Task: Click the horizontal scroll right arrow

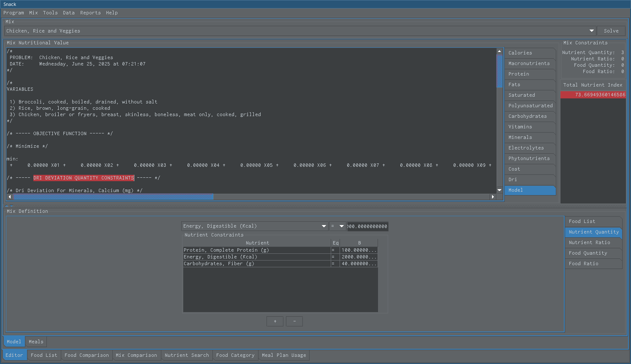Action: point(492,197)
